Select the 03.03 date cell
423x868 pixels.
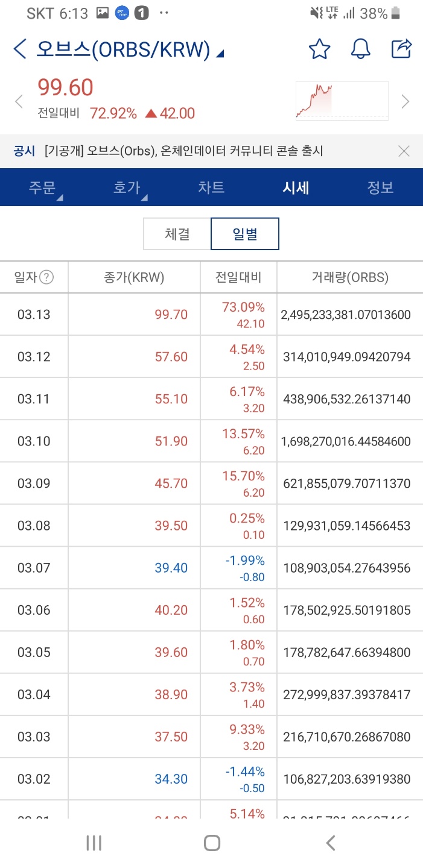pyautogui.click(x=34, y=736)
